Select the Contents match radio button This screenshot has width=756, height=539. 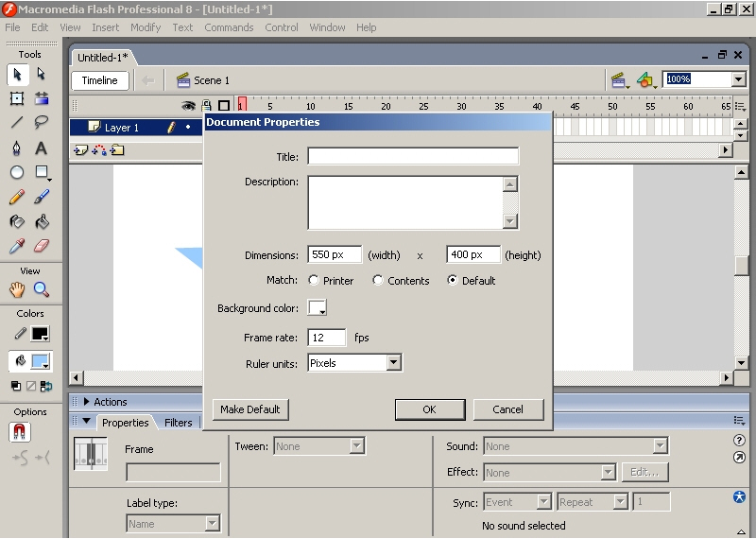(377, 280)
